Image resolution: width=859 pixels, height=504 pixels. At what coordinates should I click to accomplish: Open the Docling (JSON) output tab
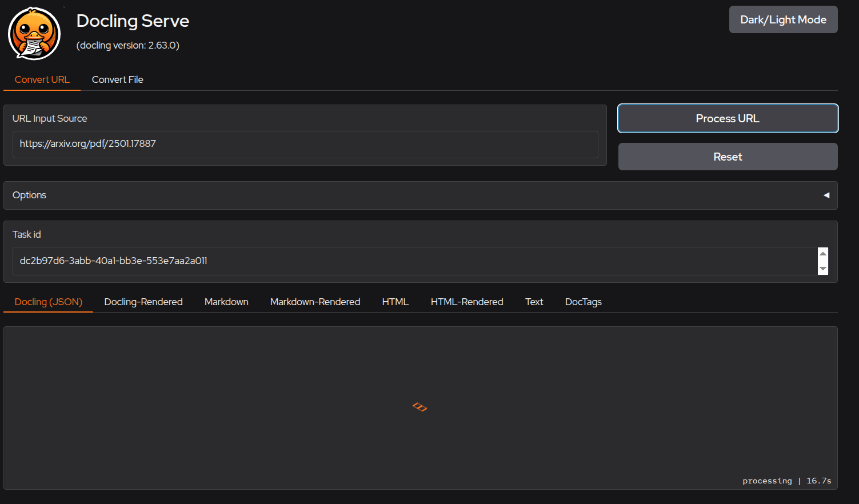pos(49,302)
